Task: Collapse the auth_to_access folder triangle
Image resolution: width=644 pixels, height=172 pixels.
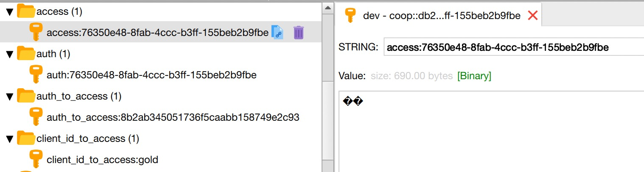Action: [x=10, y=97]
